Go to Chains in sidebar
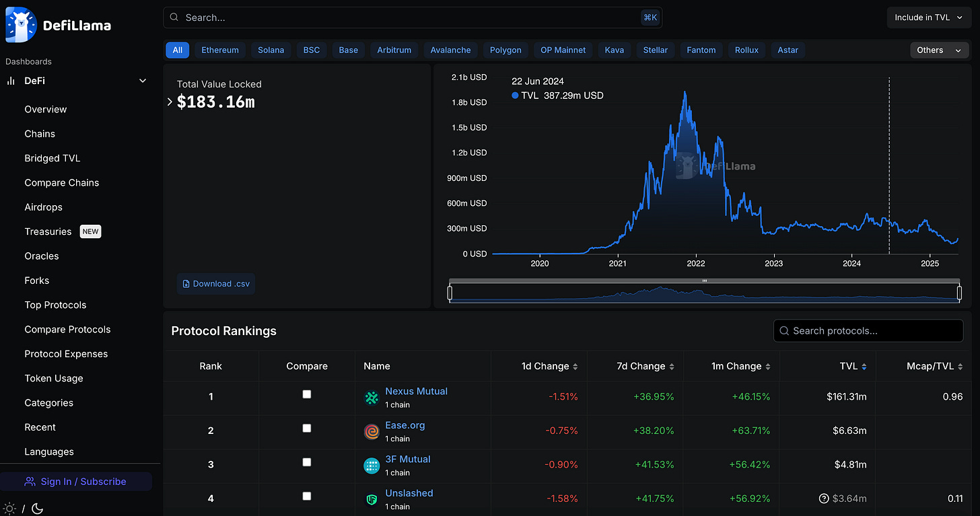This screenshot has height=516, width=980. pos(40,134)
